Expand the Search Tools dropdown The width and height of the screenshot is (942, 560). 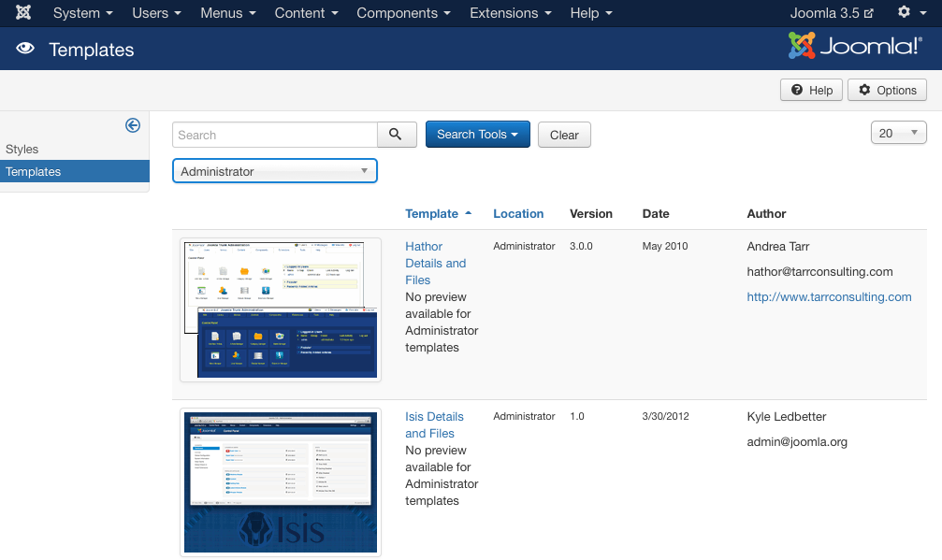point(478,135)
